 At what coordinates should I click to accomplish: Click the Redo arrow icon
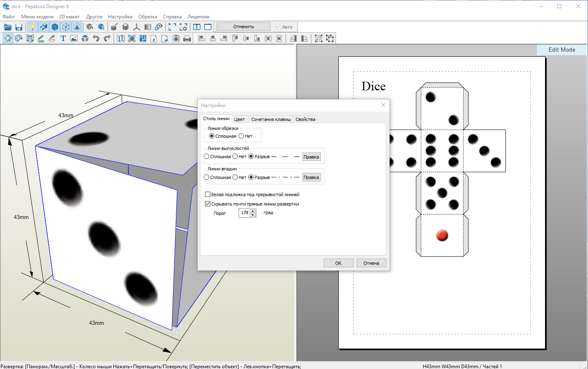coord(107,38)
